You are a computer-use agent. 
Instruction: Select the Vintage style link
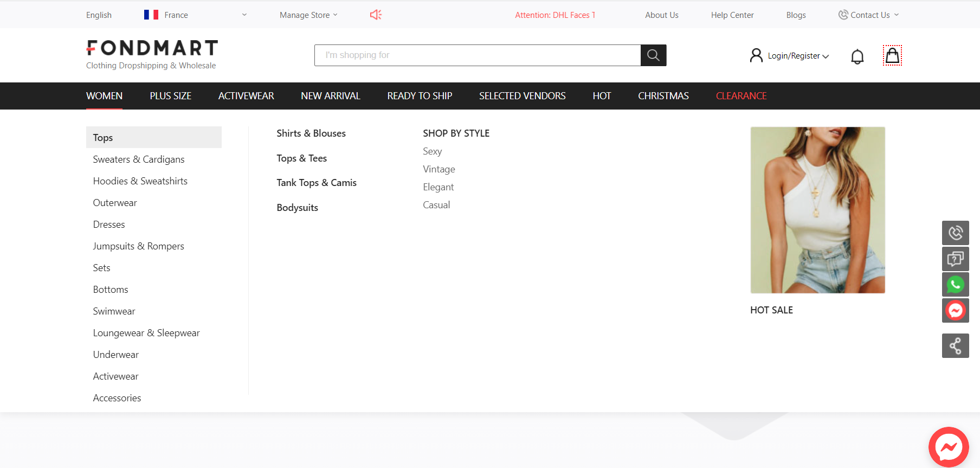coord(439,169)
